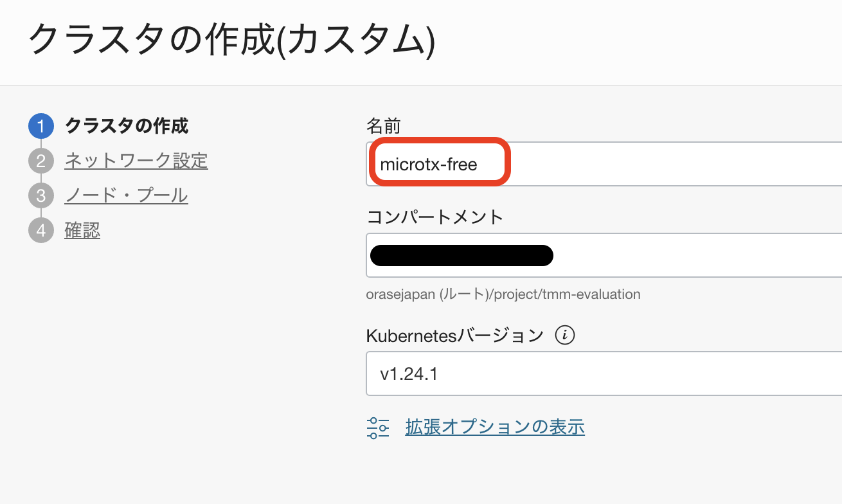Viewport: 842px width, 504px height.
Task: Click the 名前 field label
Action: tap(384, 125)
